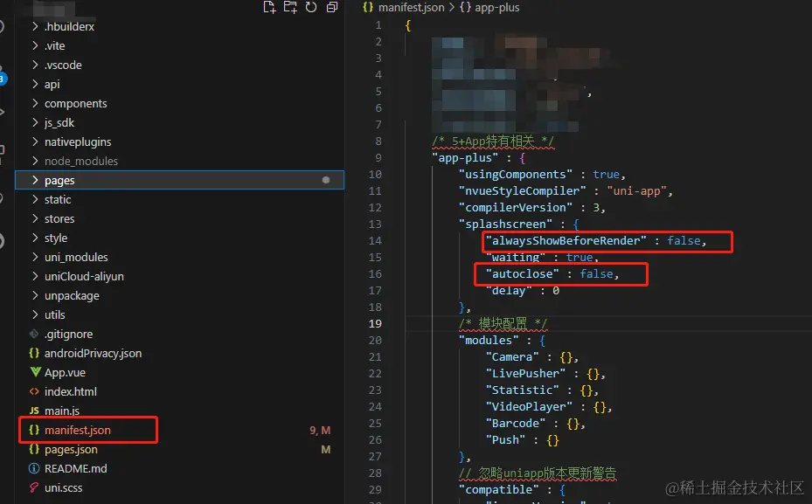Open the uniCloud-aliyun folder
The image size is (812, 504).
pos(179,276)
